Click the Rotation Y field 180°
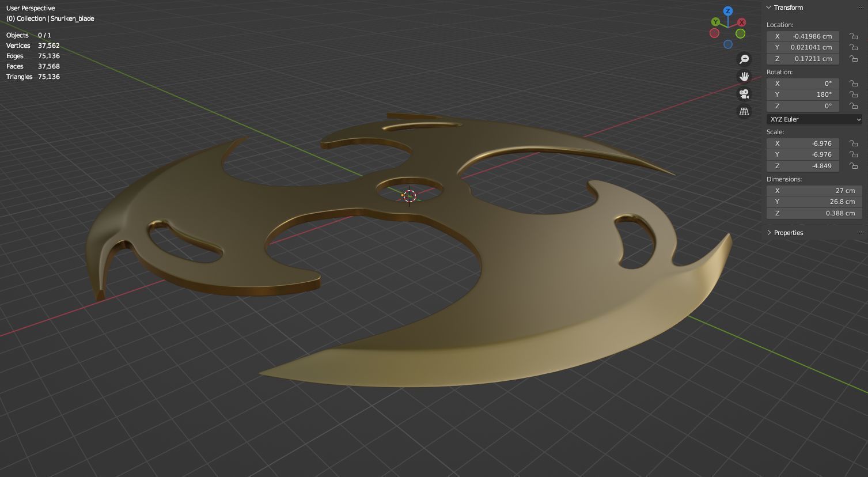868x477 pixels. 803,94
